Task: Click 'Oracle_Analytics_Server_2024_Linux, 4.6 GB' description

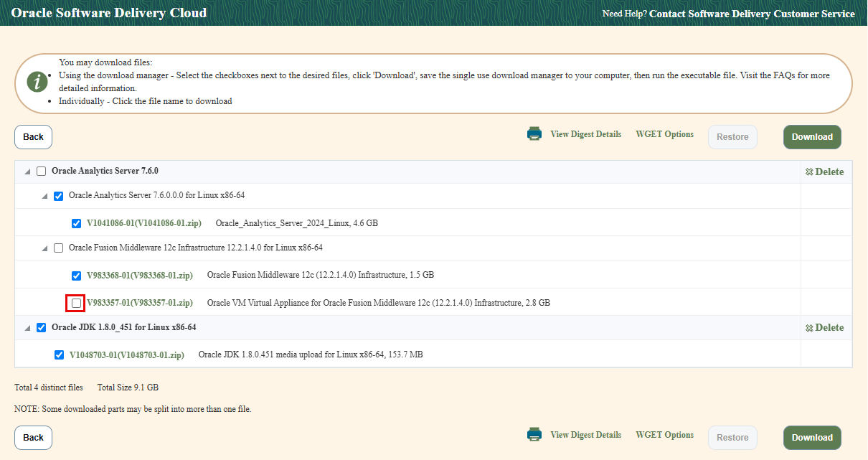Action: [297, 223]
